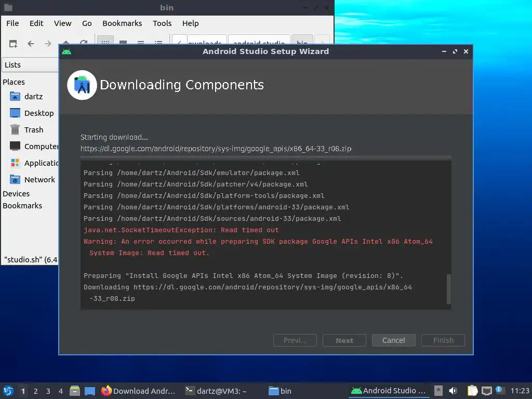Image resolution: width=532 pixels, height=399 pixels.
Task: Open the Tools menu in file manager
Action: point(162,23)
